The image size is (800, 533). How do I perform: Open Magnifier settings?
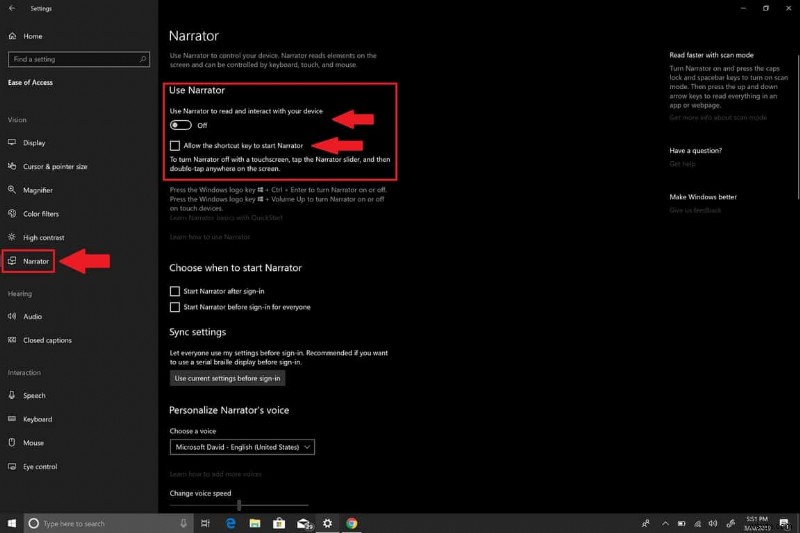coord(30,190)
